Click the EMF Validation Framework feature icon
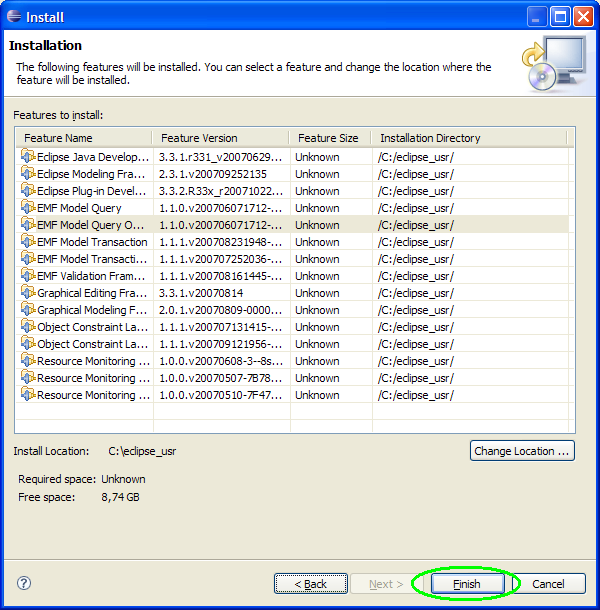 [x=28, y=276]
